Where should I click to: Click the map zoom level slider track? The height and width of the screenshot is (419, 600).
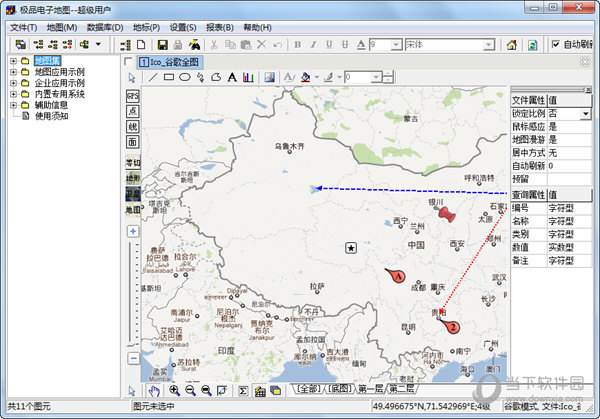point(133,295)
